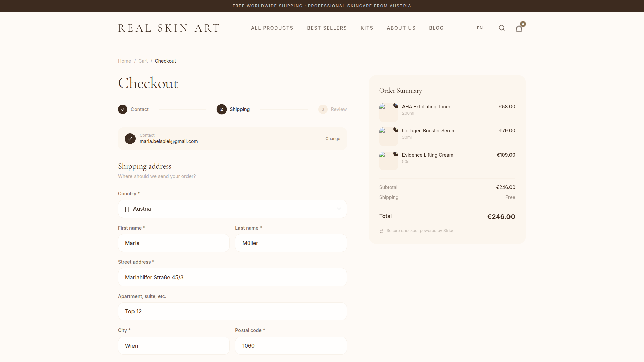Click Change link for contact email
644x362 pixels.
click(333, 139)
